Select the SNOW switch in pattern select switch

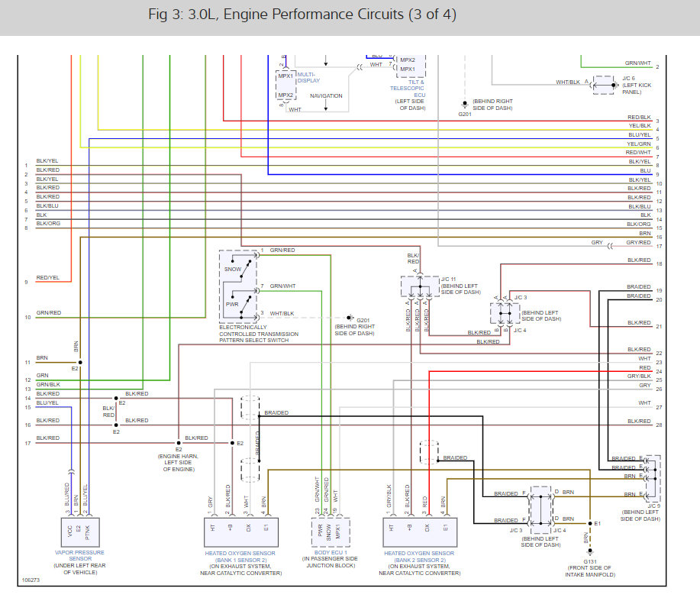point(233,270)
